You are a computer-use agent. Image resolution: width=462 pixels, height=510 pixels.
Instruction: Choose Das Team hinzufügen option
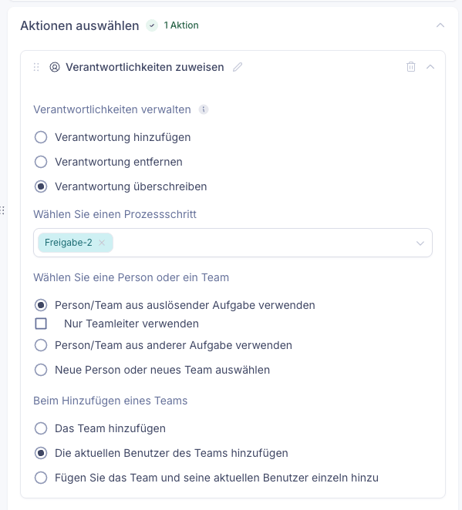(x=41, y=428)
